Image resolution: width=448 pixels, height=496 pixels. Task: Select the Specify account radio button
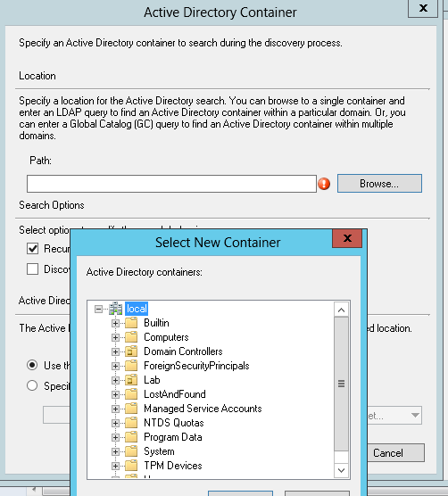pos(32,385)
